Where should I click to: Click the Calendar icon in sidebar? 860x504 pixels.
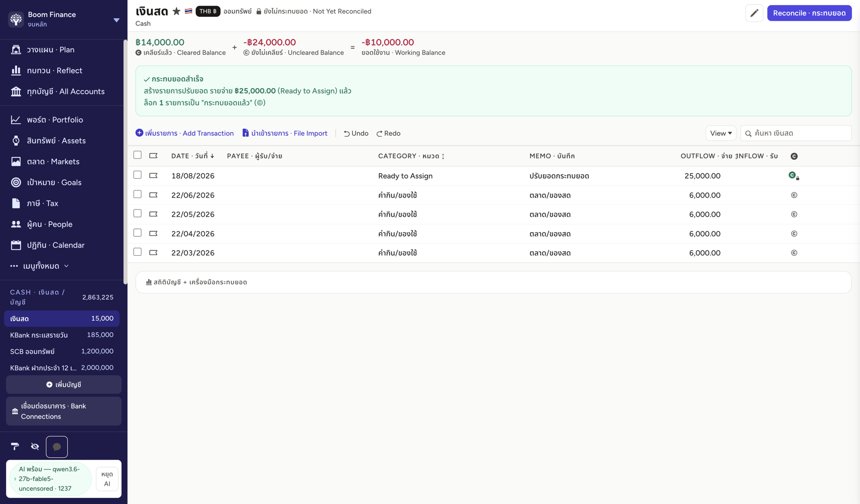(x=16, y=245)
